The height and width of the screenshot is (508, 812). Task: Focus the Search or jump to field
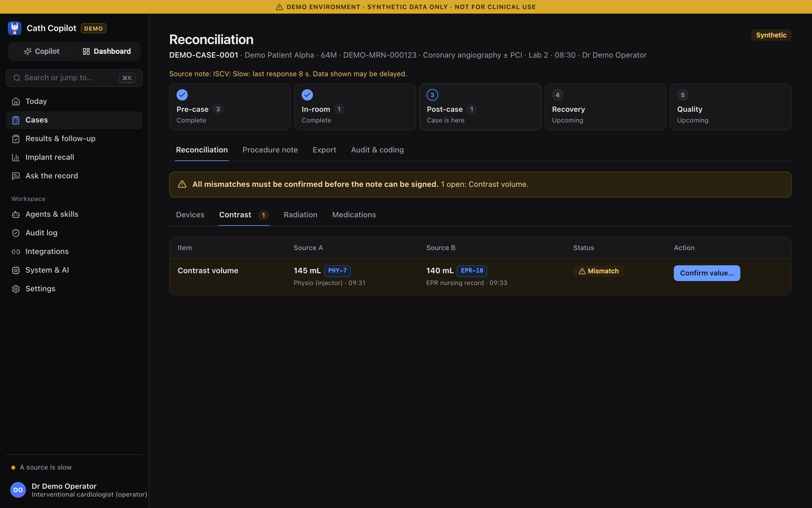point(74,78)
